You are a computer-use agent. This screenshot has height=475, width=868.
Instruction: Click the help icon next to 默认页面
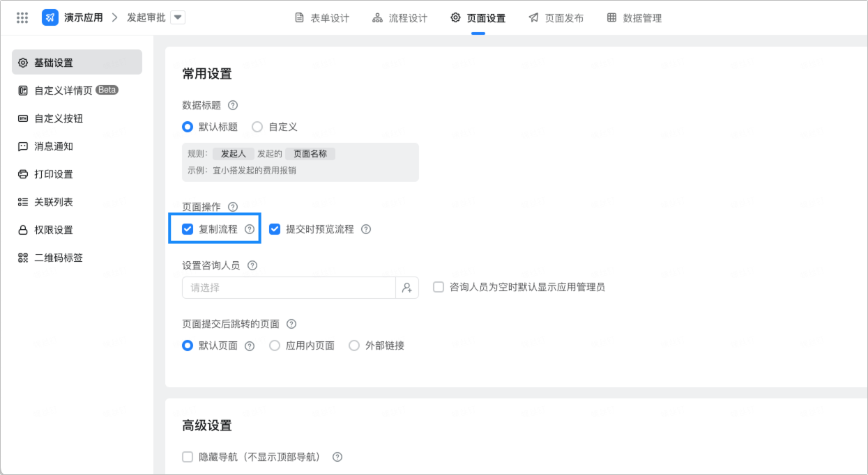point(250,345)
